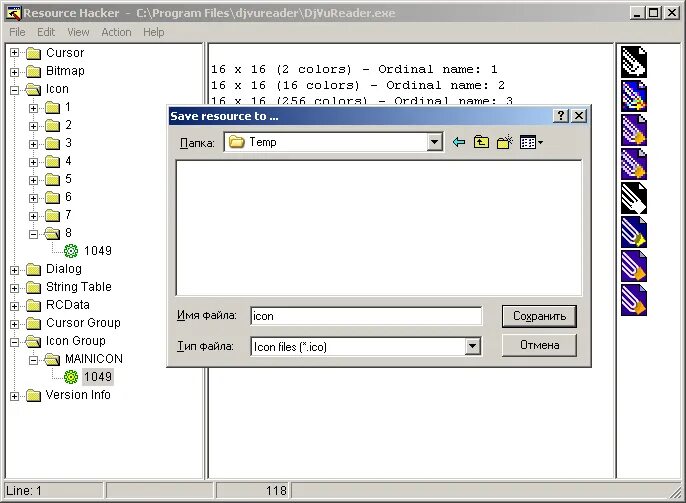The image size is (686, 503).
Task: Click the dialog help question mark button
Action: [x=560, y=115]
